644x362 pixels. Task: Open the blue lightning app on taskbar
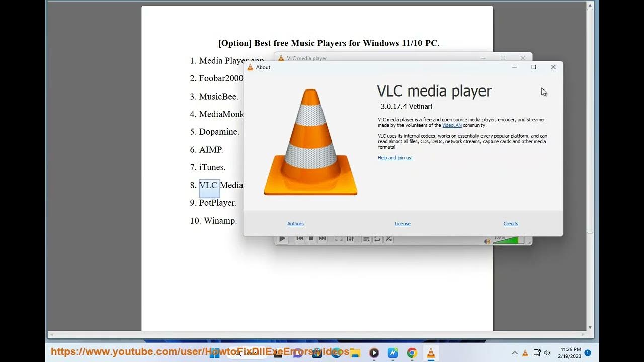[393, 353]
